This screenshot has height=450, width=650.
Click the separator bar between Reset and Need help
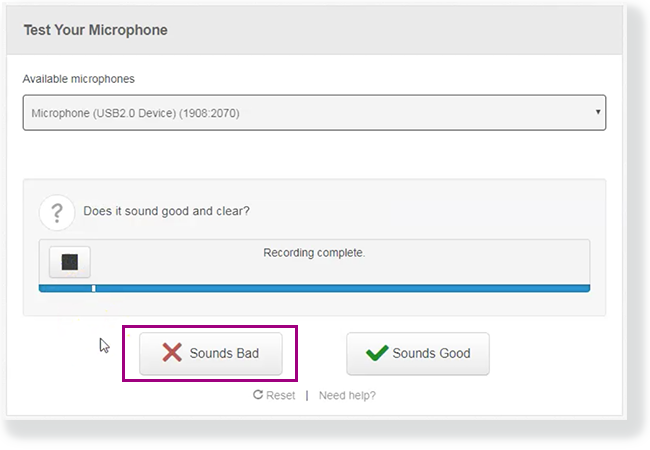coord(306,395)
